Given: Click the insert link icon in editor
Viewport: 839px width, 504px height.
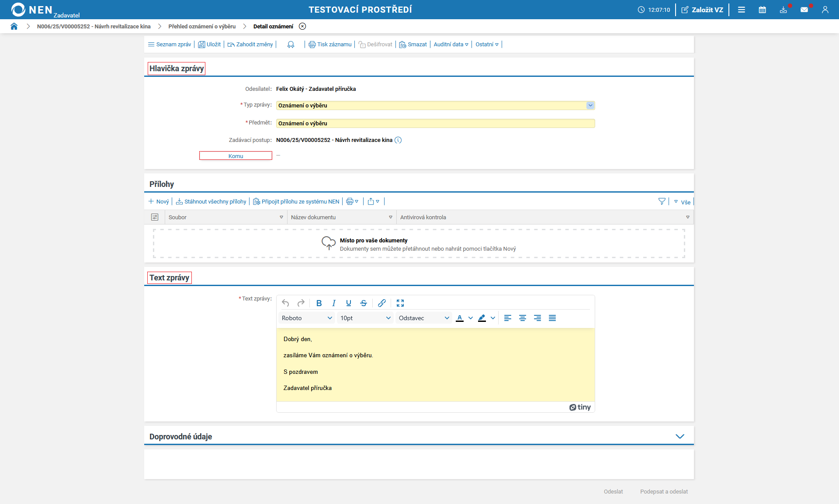Looking at the screenshot, I should pos(381,303).
